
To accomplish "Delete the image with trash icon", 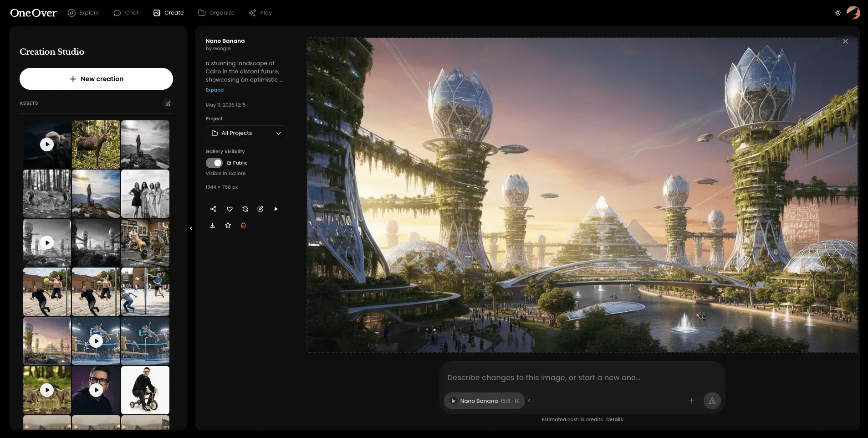I will pyautogui.click(x=243, y=226).
